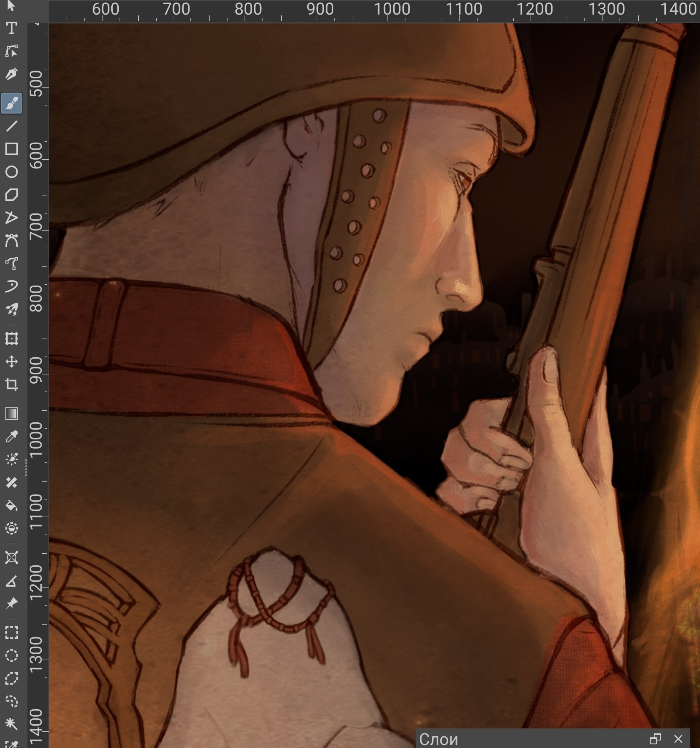The width and height of the screenshot is (700, 748).
Task: Pick the Enclose and Fill tool
Action: click(11, 528)
